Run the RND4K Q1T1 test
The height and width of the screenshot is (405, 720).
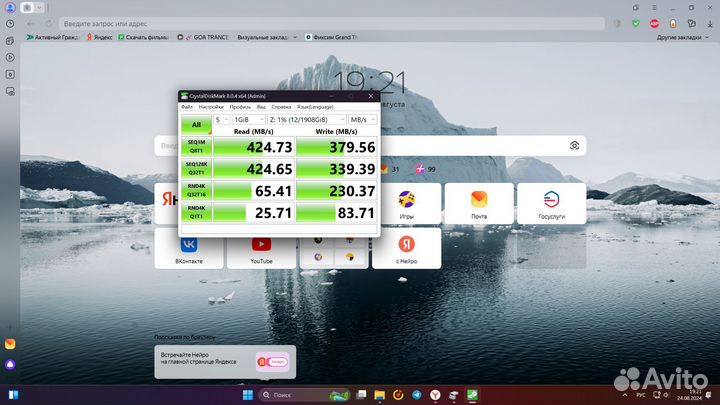pos(196,213)
